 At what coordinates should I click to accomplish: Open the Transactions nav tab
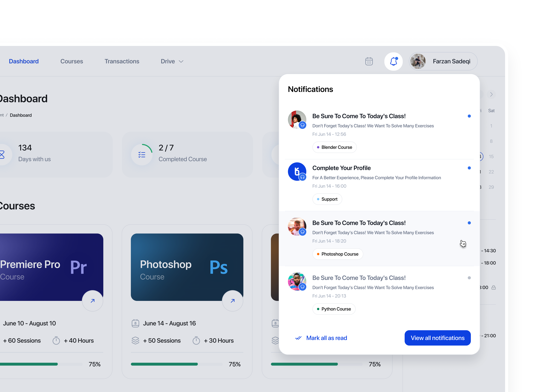tap(122, 61)
